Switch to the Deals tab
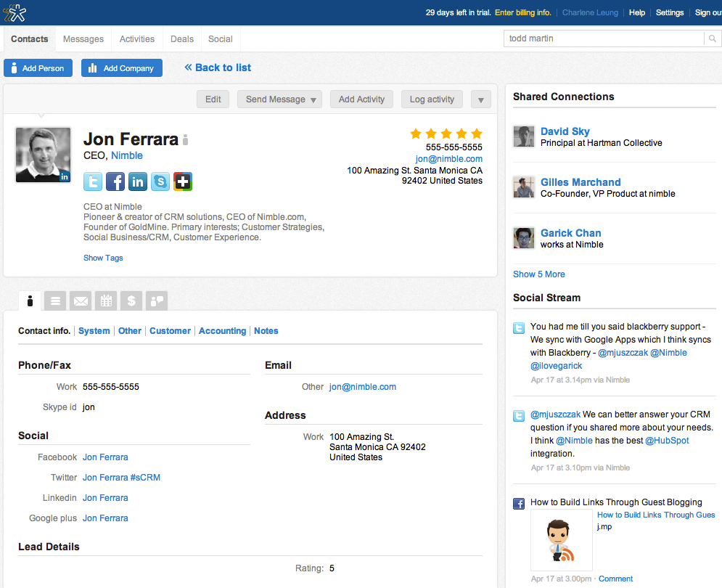Image resolution: width=722 pixels, height=588 pixels. (181, 39)
